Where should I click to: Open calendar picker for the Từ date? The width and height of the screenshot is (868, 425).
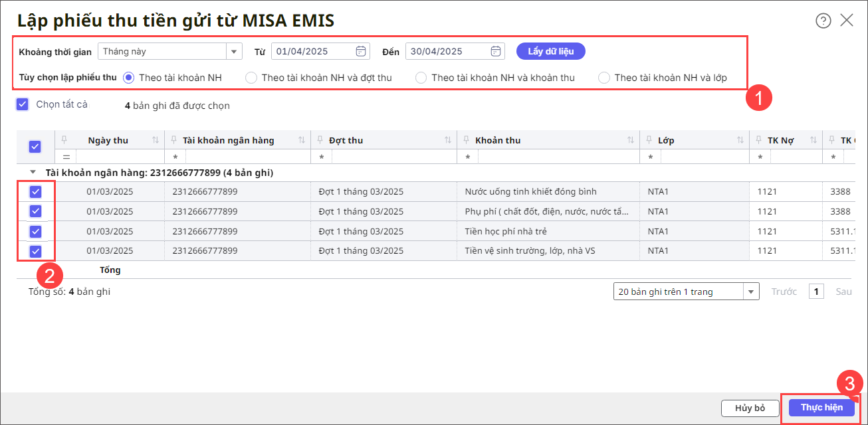tap(361, 51)
